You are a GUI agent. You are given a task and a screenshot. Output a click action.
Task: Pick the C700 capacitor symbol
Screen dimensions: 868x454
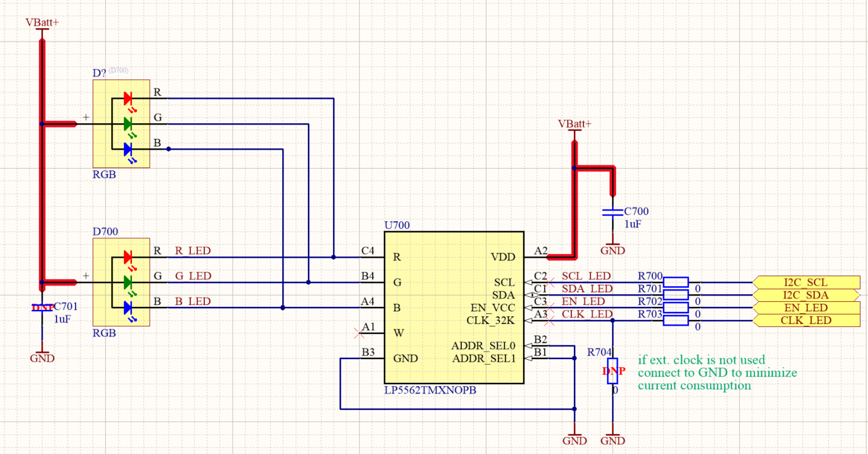tap(612, 213)
